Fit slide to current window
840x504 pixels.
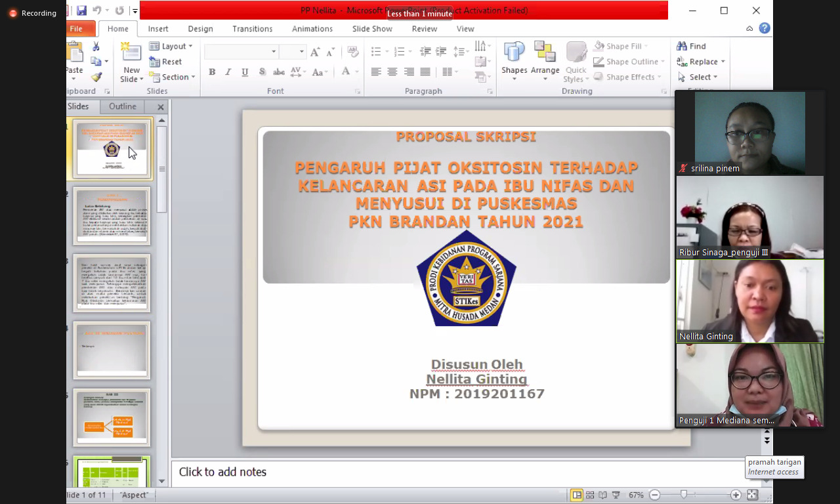[x=752, y=495]
